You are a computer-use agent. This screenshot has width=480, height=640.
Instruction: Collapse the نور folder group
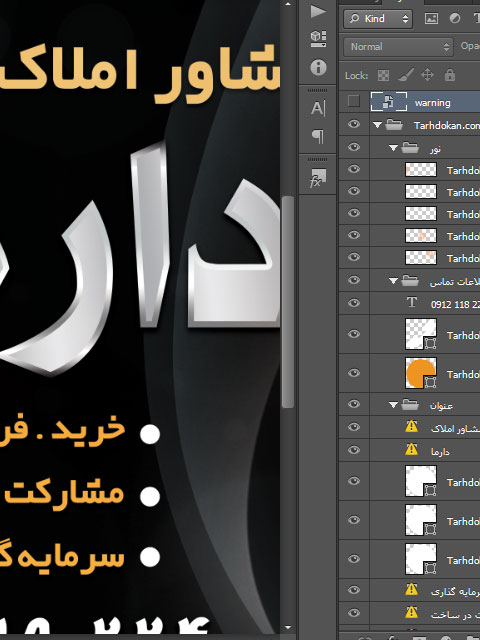393,148
